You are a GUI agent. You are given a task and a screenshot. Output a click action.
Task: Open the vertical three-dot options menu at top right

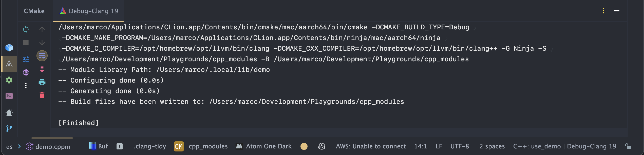tap(603, 11)
